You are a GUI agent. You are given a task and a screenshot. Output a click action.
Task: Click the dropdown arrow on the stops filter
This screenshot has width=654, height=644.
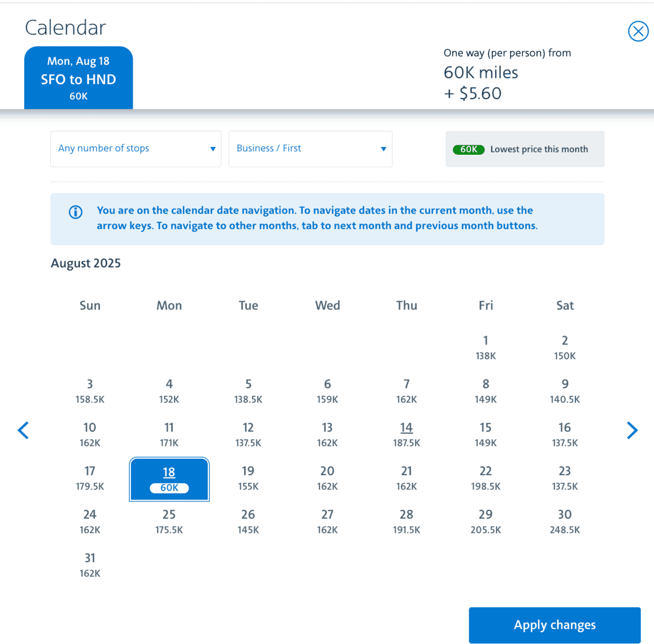[x=213, y=149]
